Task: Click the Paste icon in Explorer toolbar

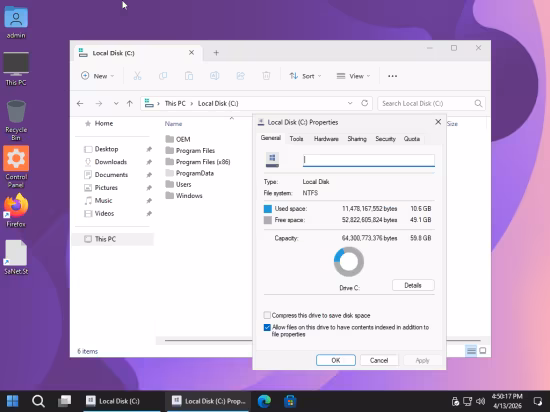Action: coord(189,76)
